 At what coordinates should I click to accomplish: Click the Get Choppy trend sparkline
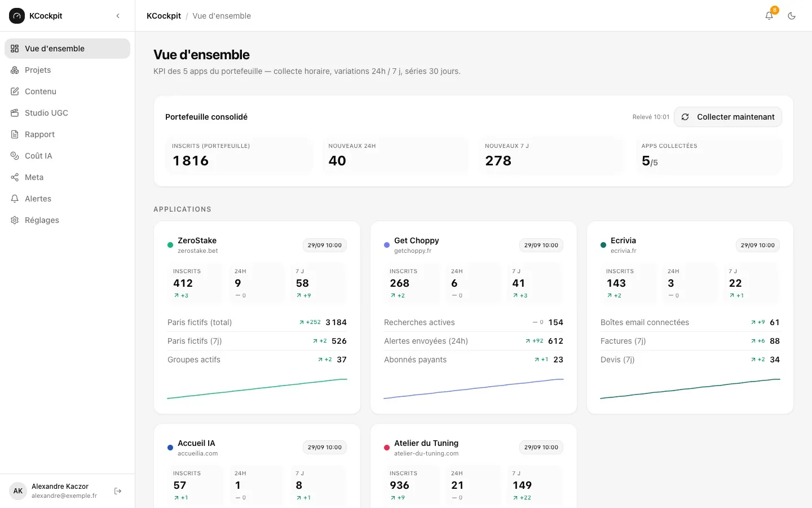click(474, 388)
